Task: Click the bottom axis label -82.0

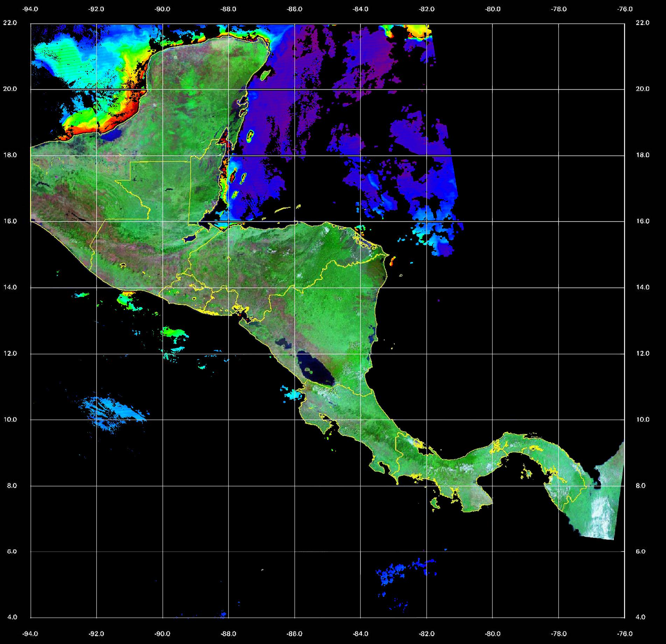Action: (427, 634)
